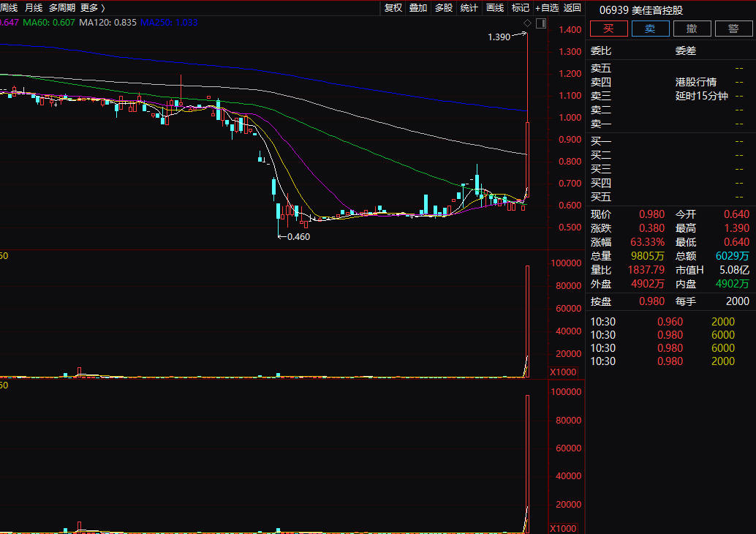Toggle the side panel layout icon
Image resolution: width=756 pixels, height=534 pixels.
tap(540, 23)
